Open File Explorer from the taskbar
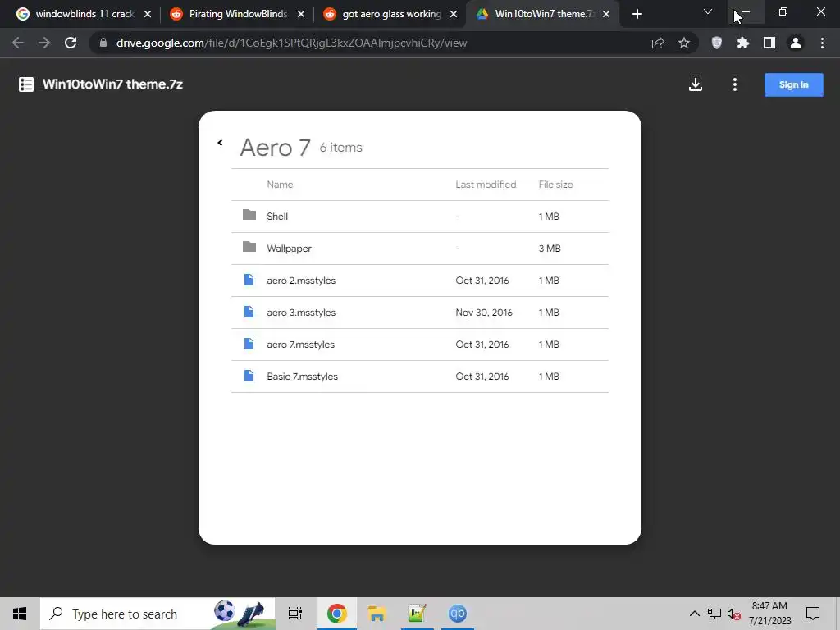Viewport: 840px width, 630px height. click(377, 614)
